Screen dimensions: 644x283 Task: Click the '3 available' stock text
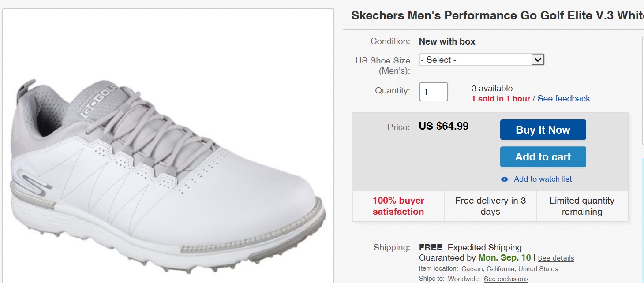(492, 89)
